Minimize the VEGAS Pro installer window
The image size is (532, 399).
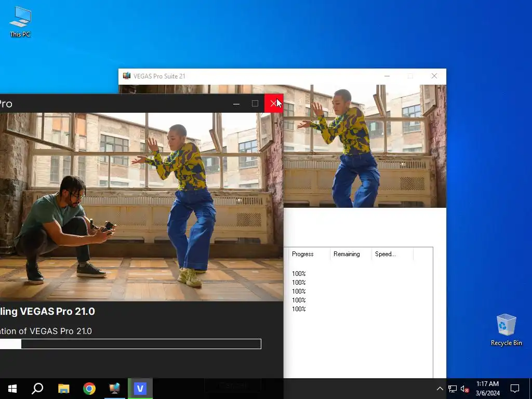pos(236,103)
